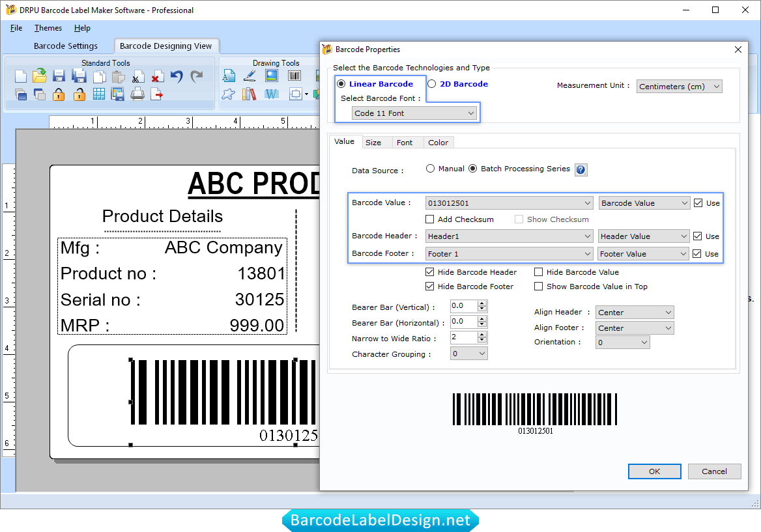Save the label using floppy disk icon
The width and height of the screenshot is (761, 532).
pyautogui.click(x=59, y=76)
